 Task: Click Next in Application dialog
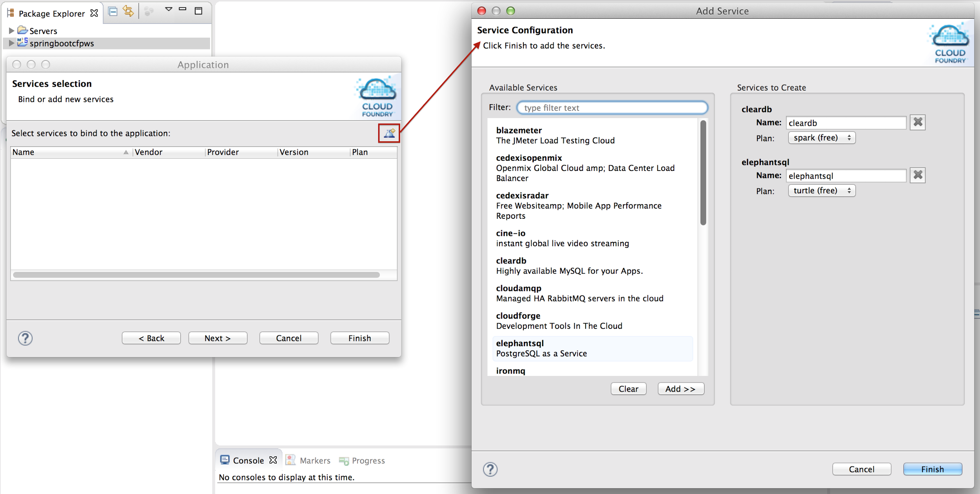(218, 338)
